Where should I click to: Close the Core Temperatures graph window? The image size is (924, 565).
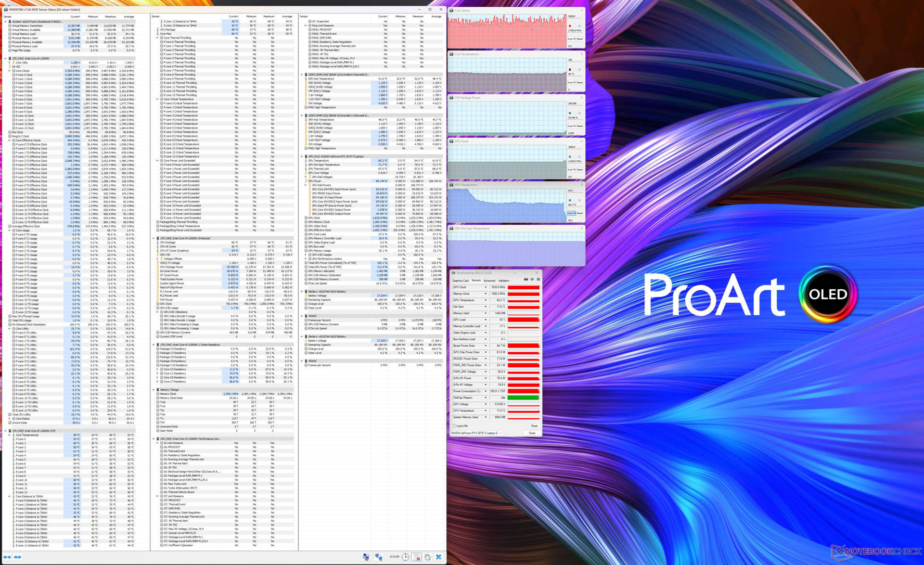581,54
